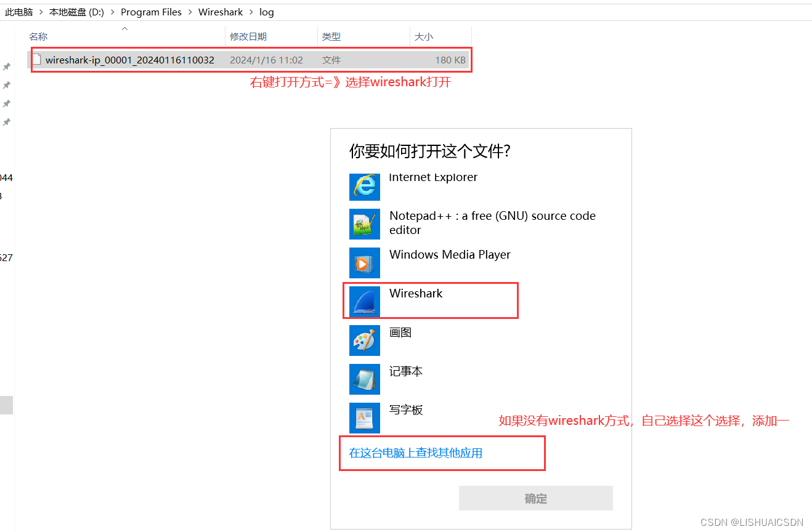Pick the 写字板 WordPad icon
The width and height of the screenshot is (812, 532).
tap(365, 418)
